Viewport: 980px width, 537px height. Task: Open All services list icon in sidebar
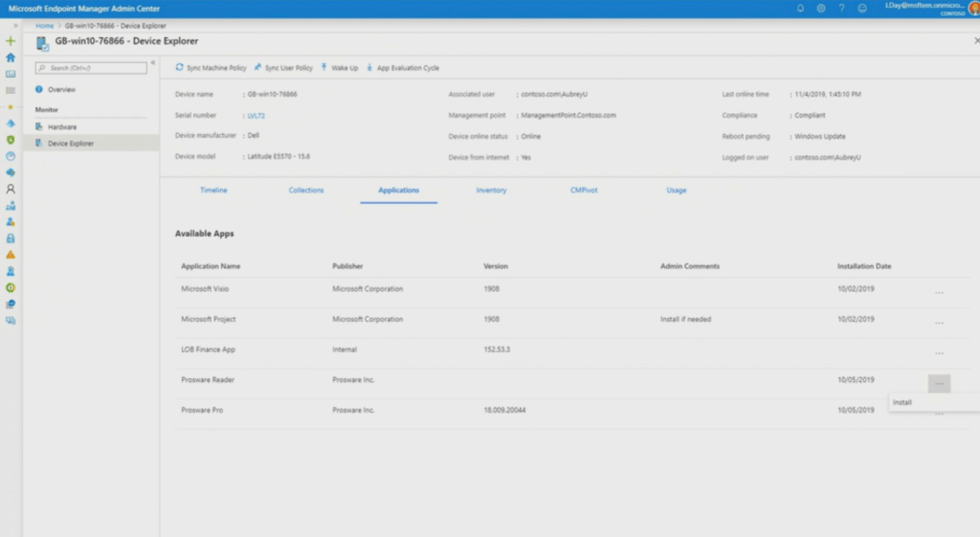coord(11,90)
